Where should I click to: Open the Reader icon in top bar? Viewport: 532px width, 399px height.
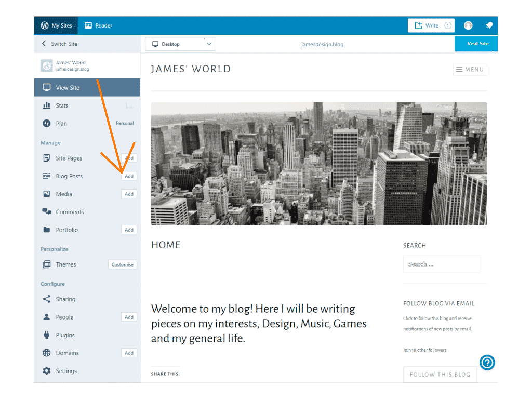[88, 25]
